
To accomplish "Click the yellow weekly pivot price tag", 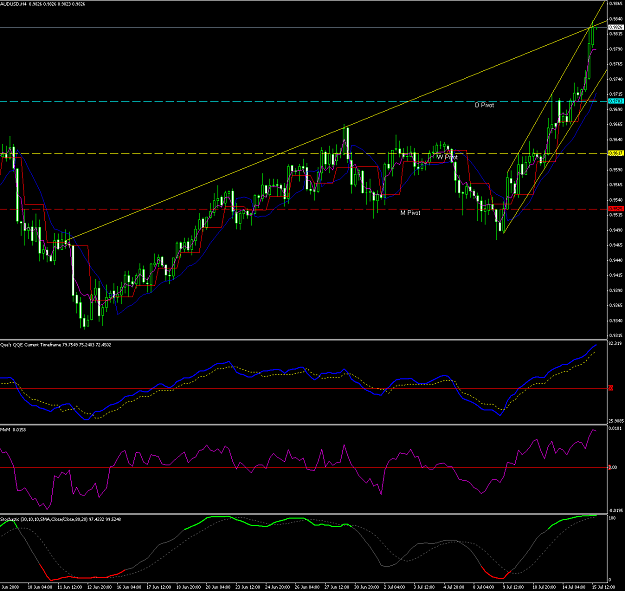I will (615, 153).
